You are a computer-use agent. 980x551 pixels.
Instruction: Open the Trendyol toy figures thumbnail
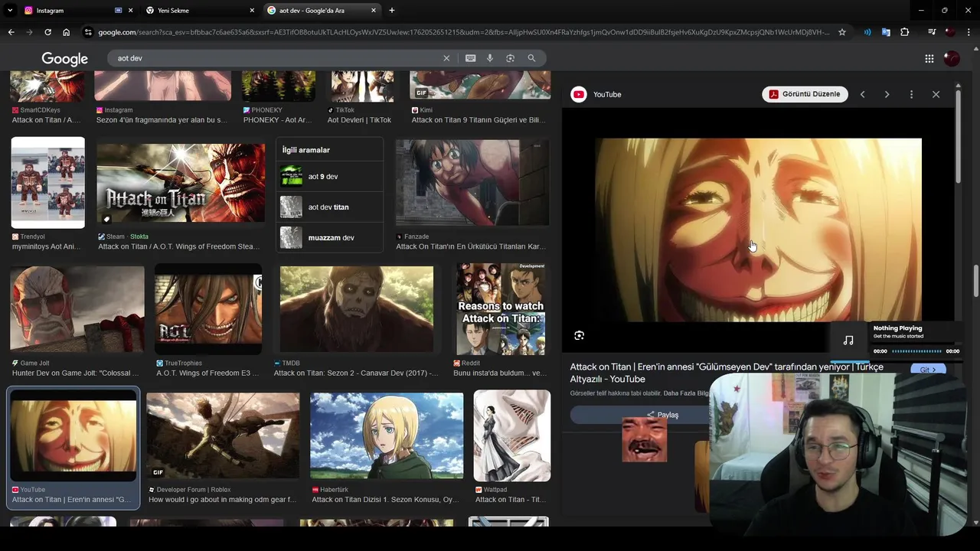[x=47, y=183]
